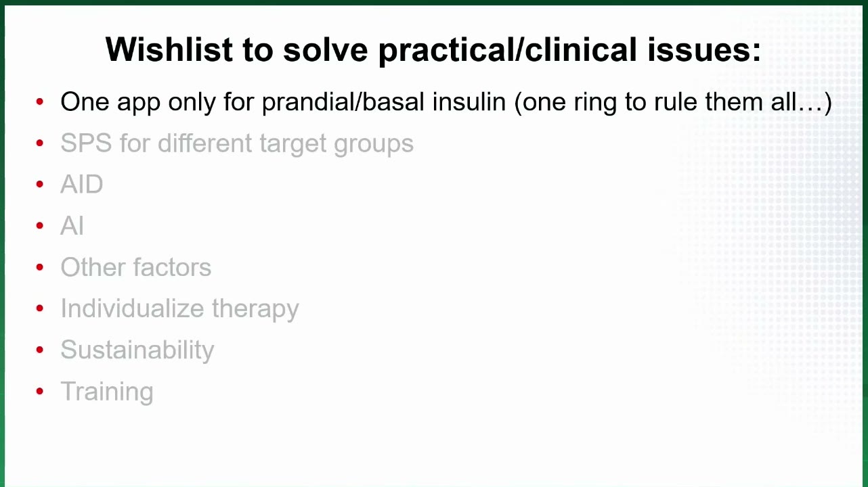Select the 'AID' bullet text
This screenshot has height=487, width=868.
[x=81, y=185]
